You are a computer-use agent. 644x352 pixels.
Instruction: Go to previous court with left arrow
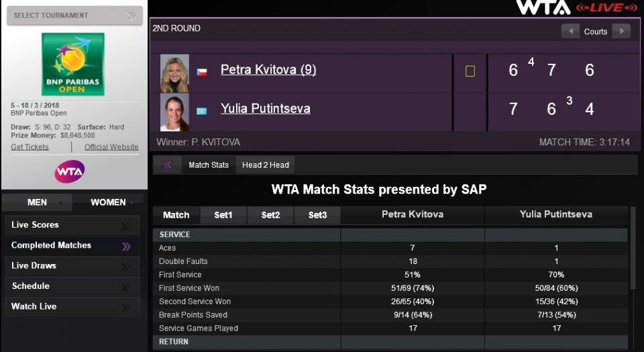571,31
